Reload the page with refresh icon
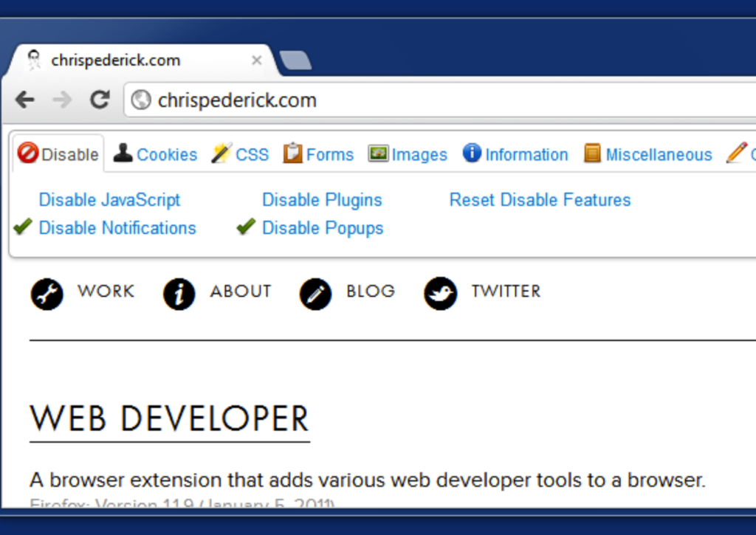Viewport: 756px width, 535px height. pos(100,100)
